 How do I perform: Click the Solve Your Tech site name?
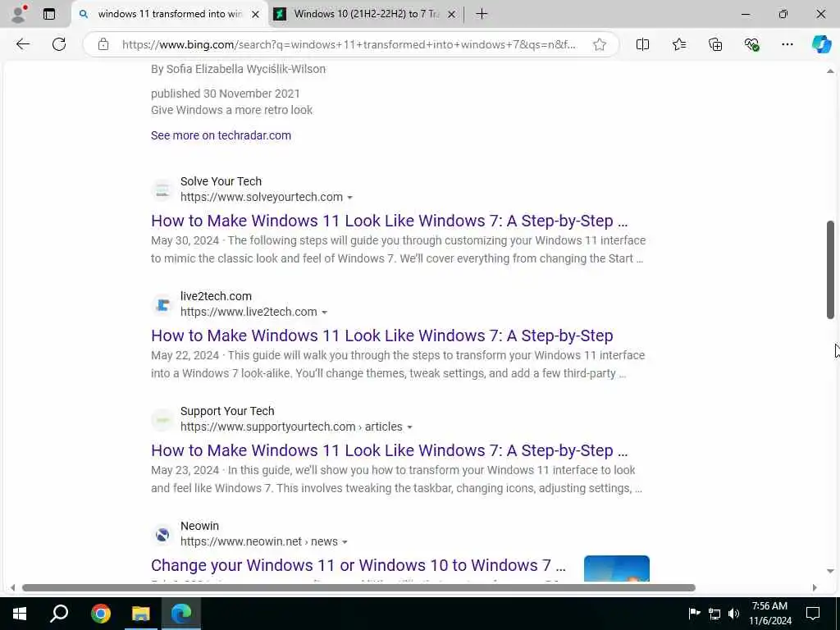[221, 181]
